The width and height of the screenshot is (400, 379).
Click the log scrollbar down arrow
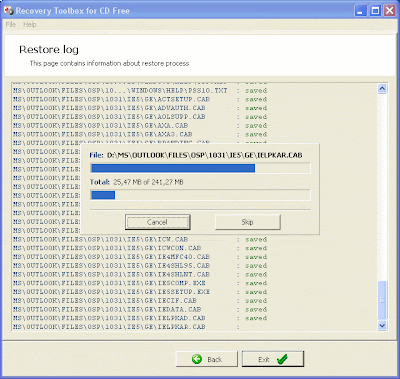tap(382, 325)
